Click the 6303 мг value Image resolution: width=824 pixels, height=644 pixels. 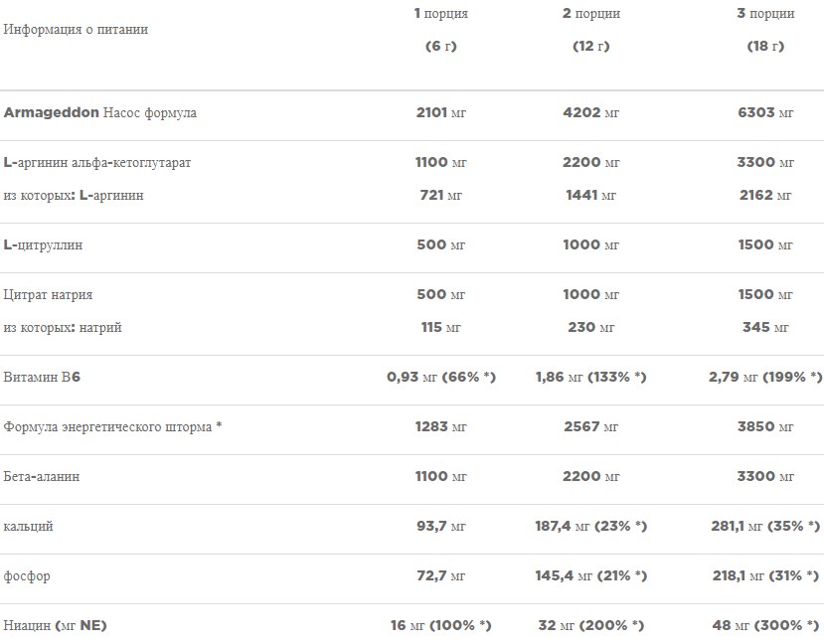[764, 113]
